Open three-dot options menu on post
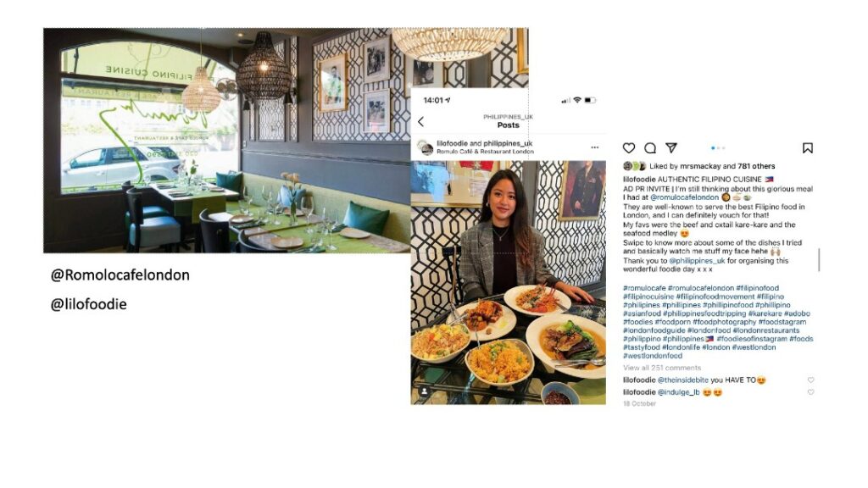 pos(594,147)
